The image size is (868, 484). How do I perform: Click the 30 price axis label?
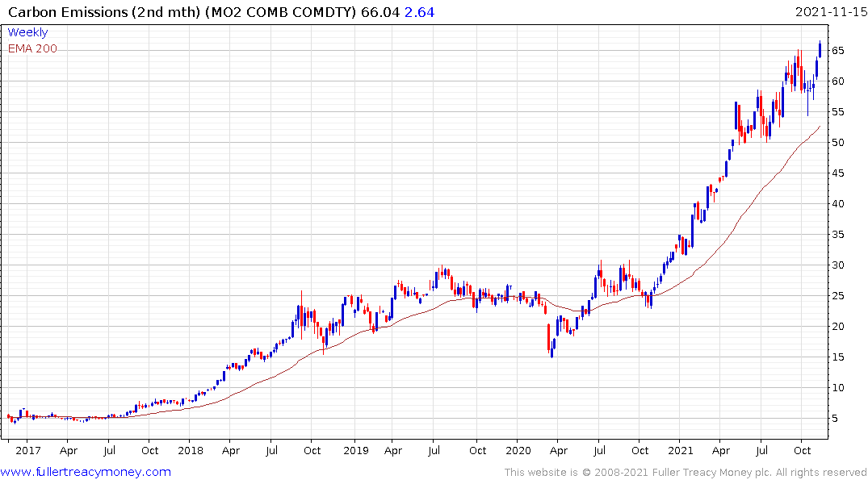click(837, 265)
